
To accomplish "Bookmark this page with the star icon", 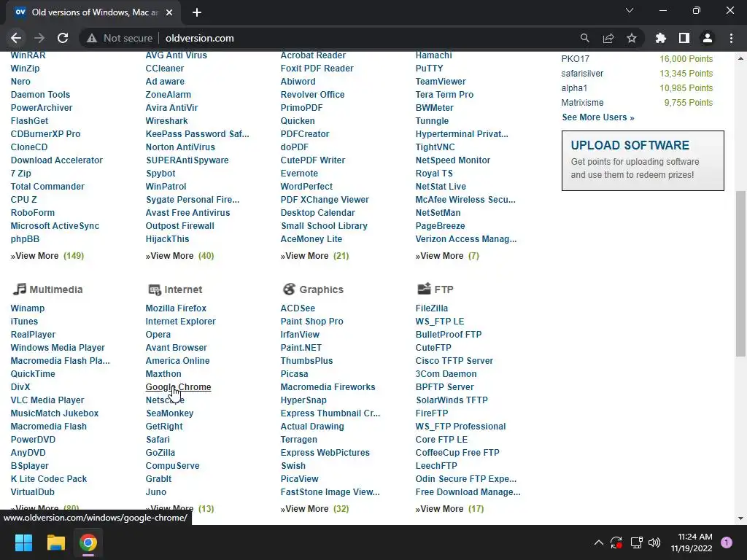I will click(x=632, y=38).
